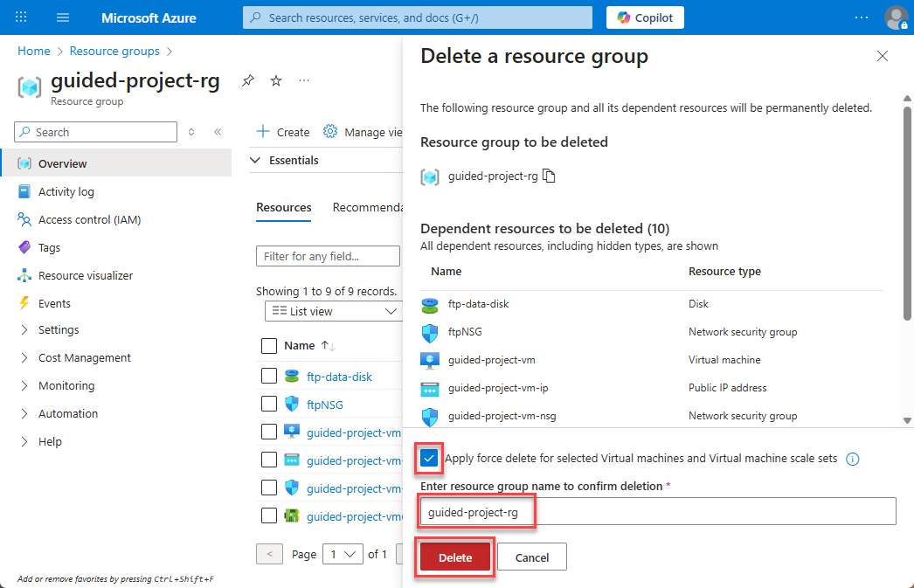Click the sidebar Search field
The width and height of the screenshot is (914, 588).
coord(95,132)
